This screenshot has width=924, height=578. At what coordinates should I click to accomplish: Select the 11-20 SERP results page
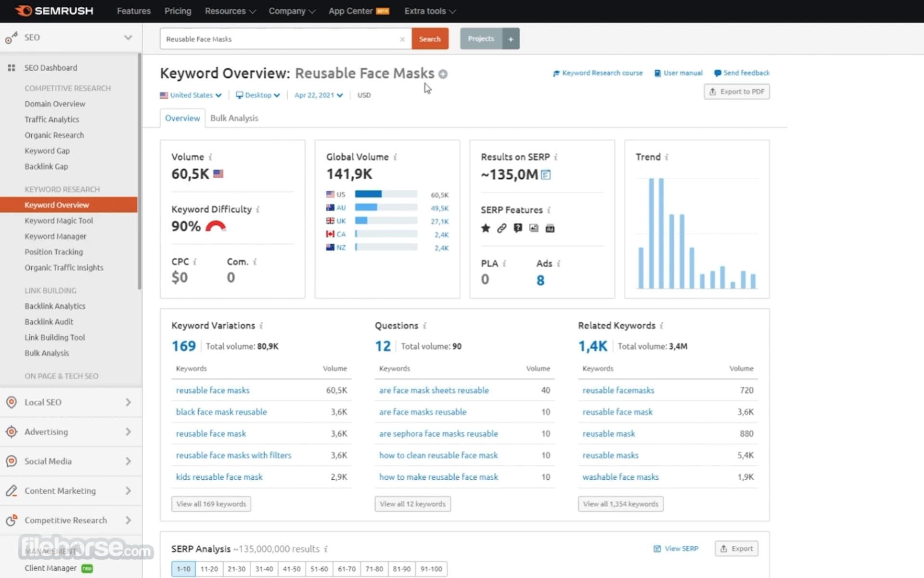coord(209,569)
